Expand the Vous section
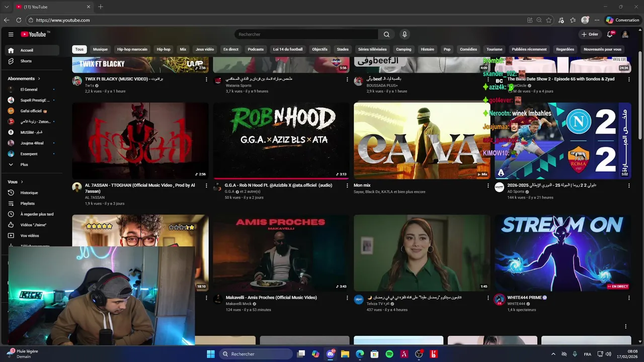The width and height of the screenshot is (644, 362). [16, 182]
